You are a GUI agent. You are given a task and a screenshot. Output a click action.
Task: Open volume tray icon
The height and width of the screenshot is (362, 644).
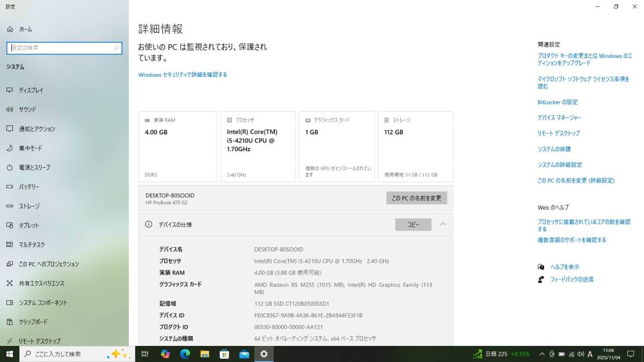pyautogui.click(x=581, y=354)
